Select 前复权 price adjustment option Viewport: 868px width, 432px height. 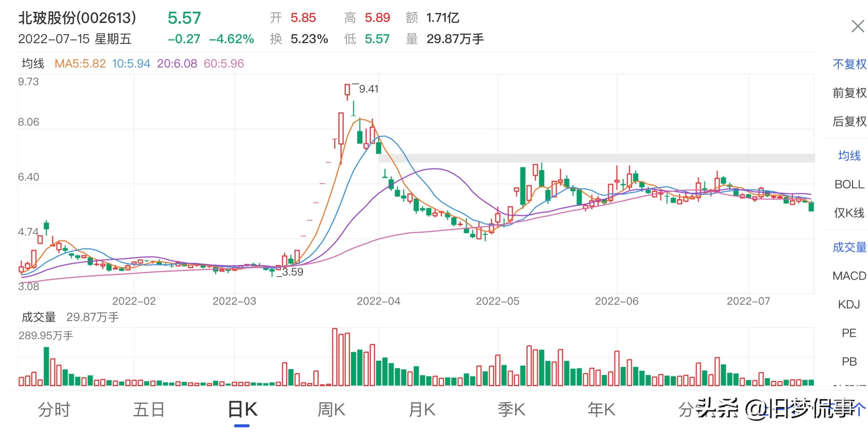(849, 93)
